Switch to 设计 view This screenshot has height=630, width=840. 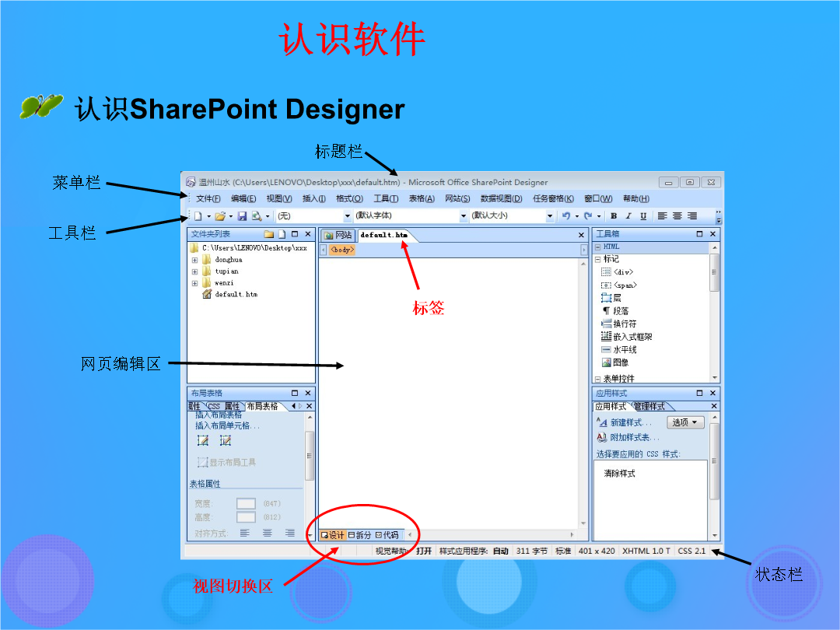coord(333,534)
